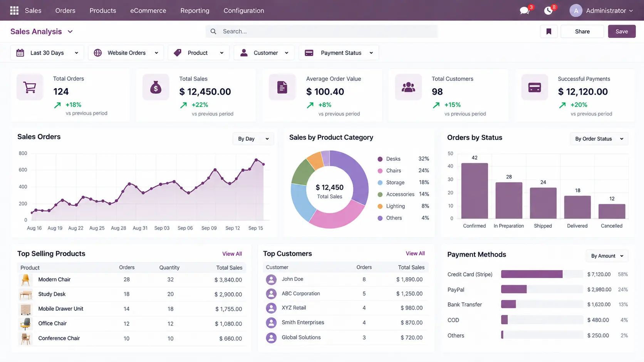Open the Products menu
The height and width of the screenshot is (362, 644).
point(103,10)
